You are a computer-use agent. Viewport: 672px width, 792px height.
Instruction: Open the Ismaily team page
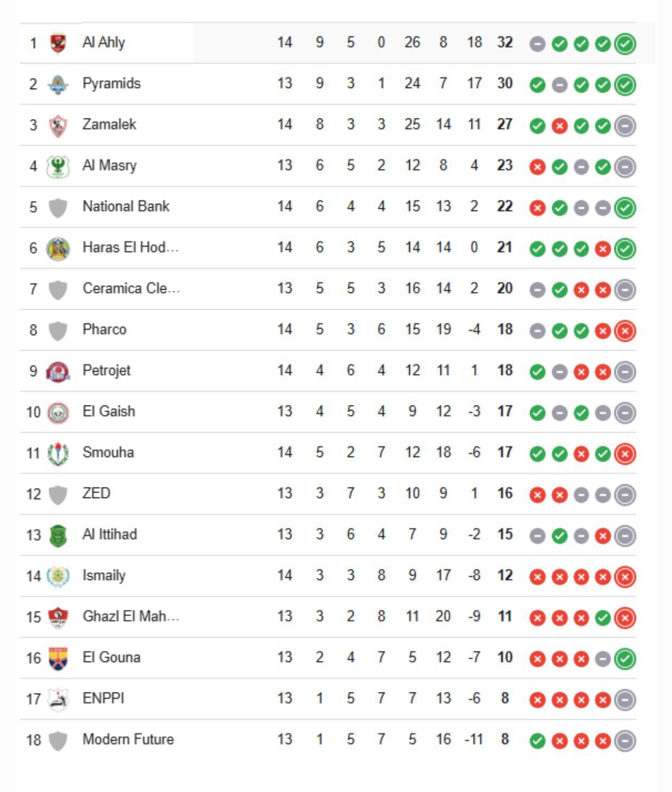[x=104, y=575]
